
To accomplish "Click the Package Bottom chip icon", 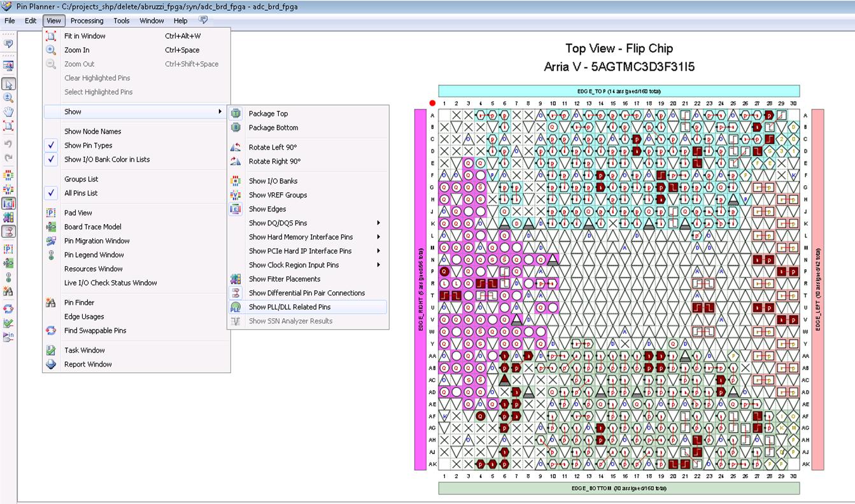I will pos(236,127).
